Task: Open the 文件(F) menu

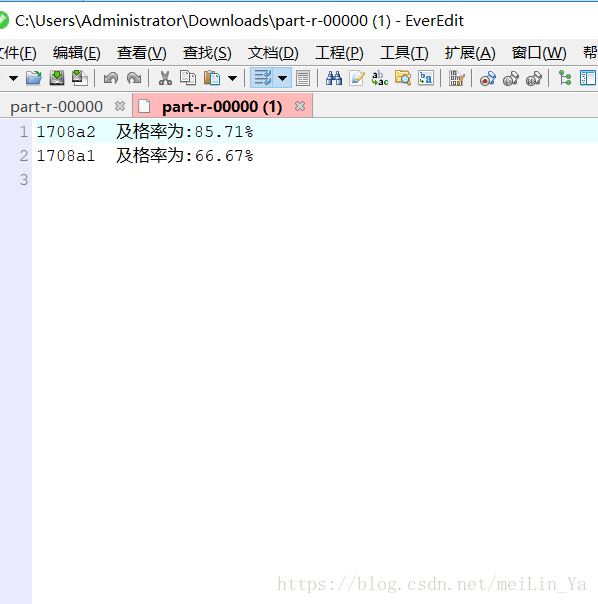Action: 18,53
